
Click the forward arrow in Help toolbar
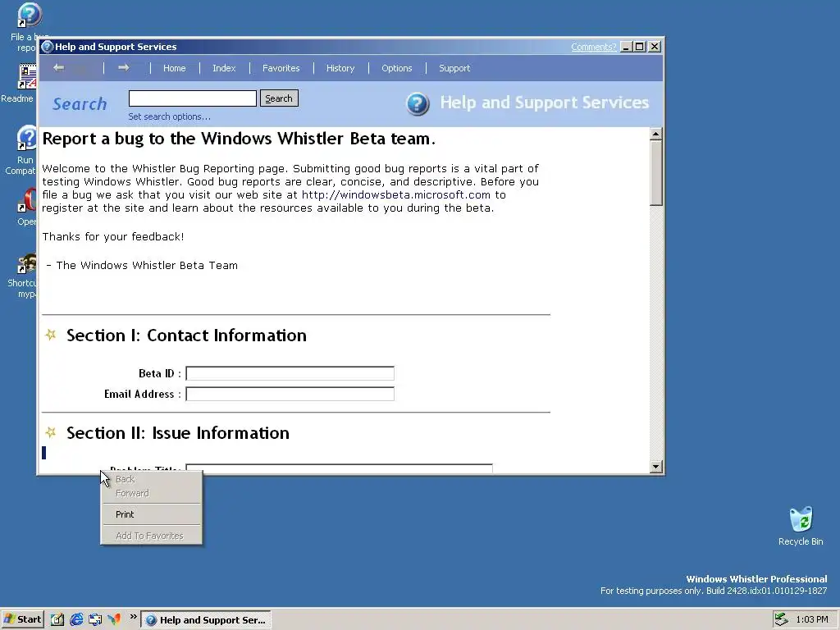(x=124, y=67)
